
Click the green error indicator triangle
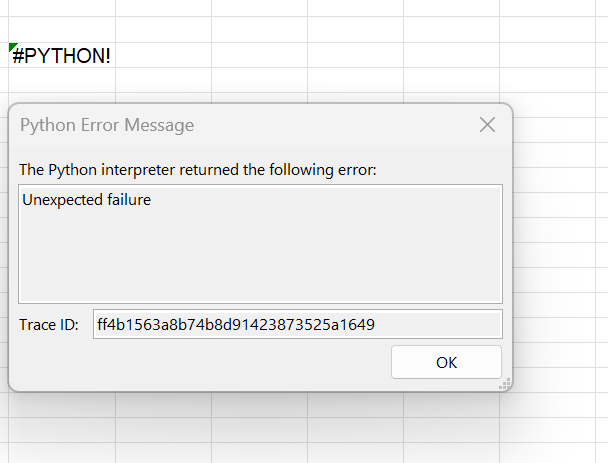[13, 48]
